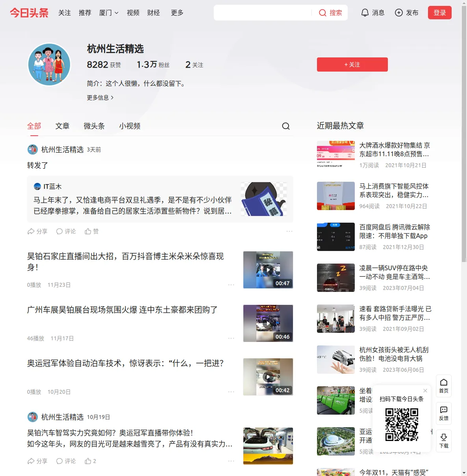Open article 凌晨一辆SUV停在路中央
The image size is (467, 476).
coord(395,272)
